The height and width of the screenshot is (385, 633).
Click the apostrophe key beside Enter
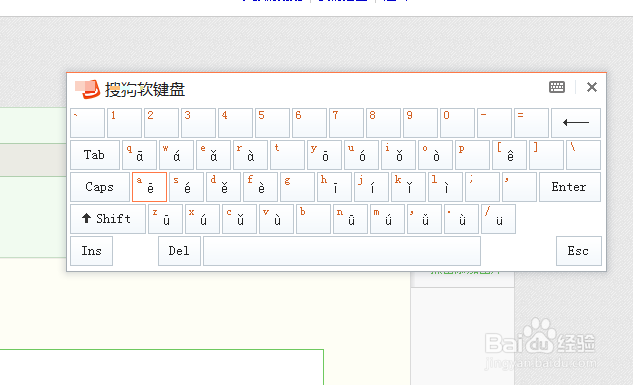[x=520, y=187]
